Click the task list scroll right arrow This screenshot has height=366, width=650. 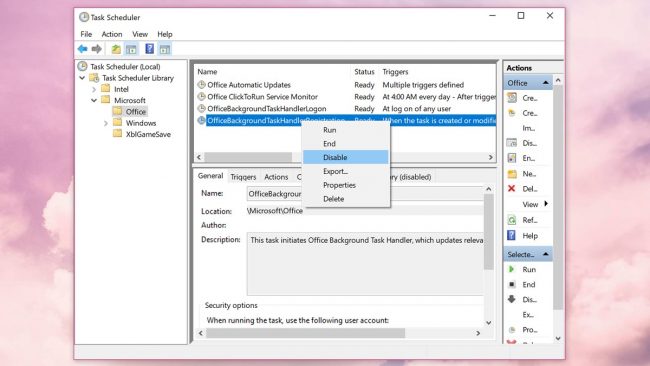pos(491,158)
